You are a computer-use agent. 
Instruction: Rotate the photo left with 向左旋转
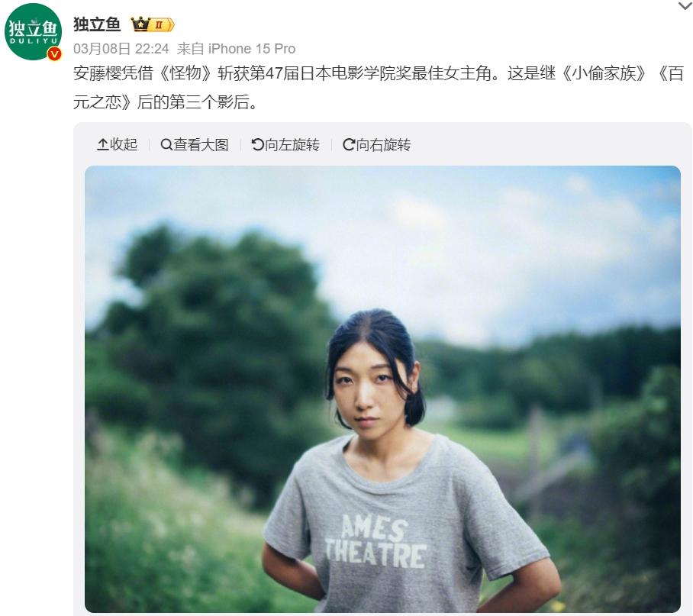click(x=285, y=144)
